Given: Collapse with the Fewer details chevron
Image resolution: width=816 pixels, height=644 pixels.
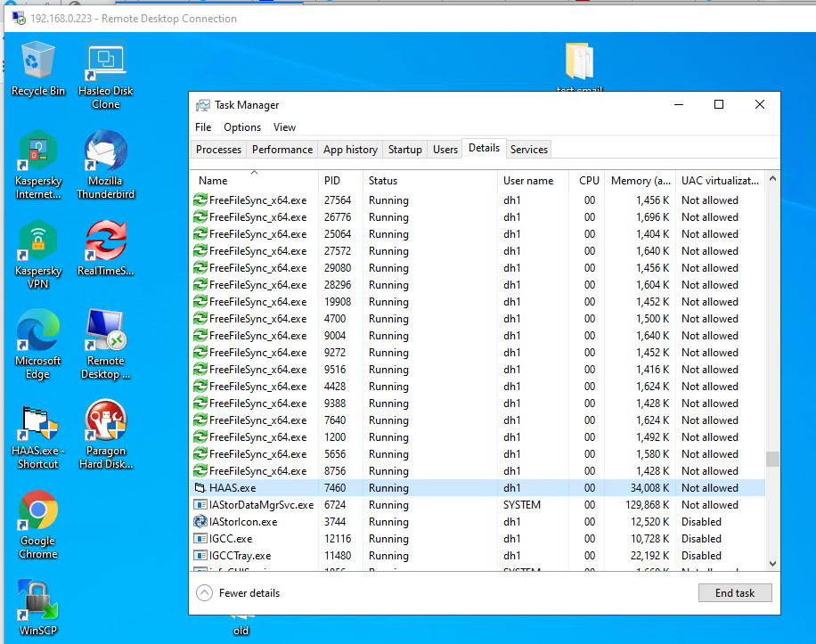Looking at the screenshot, I should (x=205, y=593).
